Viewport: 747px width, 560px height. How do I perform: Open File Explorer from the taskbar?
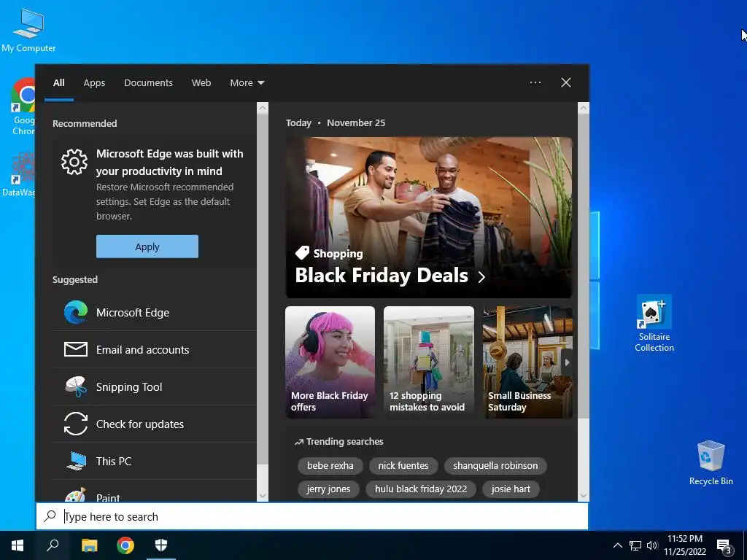coord(89,545)
